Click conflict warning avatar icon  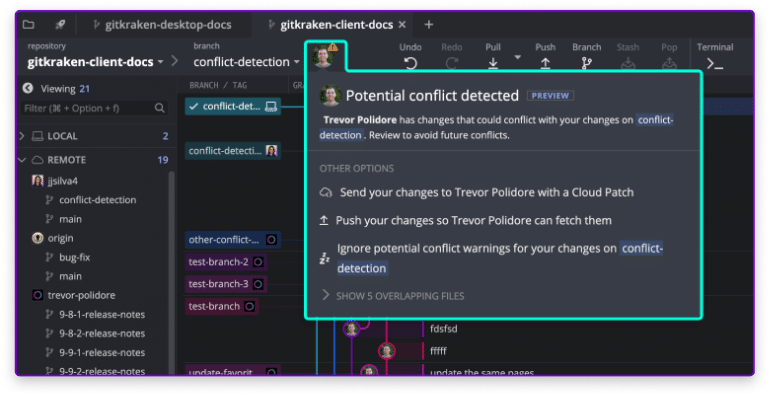pos(325,56)
